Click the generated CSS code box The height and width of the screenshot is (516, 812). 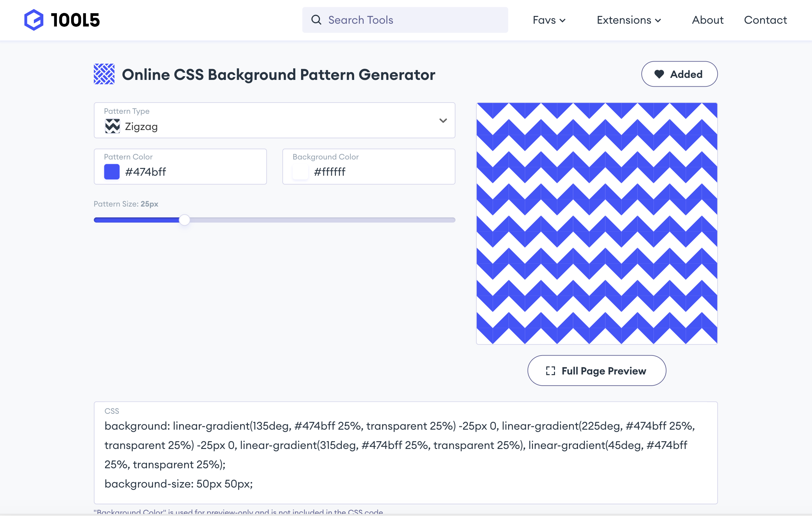406,453
